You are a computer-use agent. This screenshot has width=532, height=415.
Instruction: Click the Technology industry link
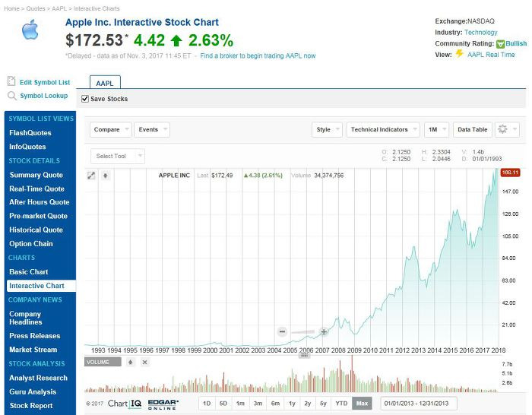click(481, 32)
